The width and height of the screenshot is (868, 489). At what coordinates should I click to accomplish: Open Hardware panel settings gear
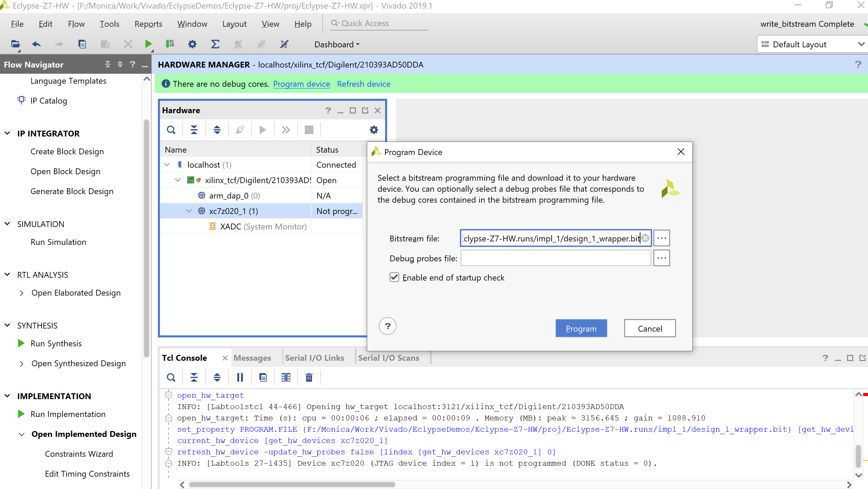tap(374, 130)
